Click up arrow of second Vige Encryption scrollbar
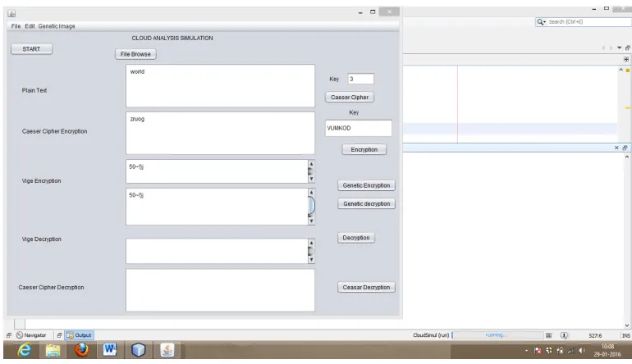 (x=311, y=193)
